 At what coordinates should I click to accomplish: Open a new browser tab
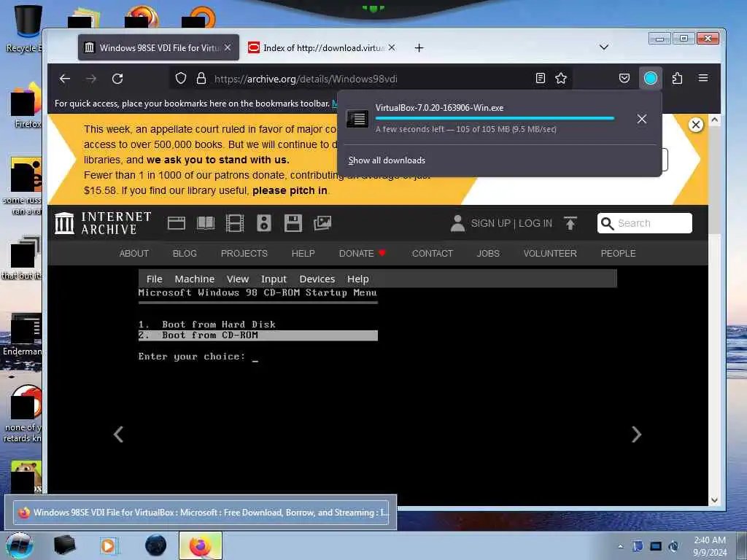click(419, 47)
